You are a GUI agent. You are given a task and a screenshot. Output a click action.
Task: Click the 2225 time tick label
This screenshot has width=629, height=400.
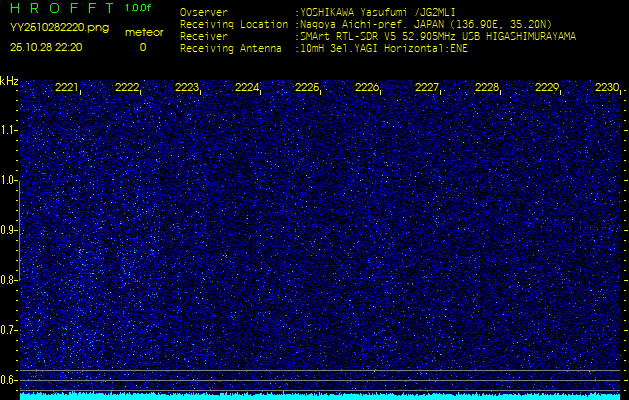(x=307, y=88)
